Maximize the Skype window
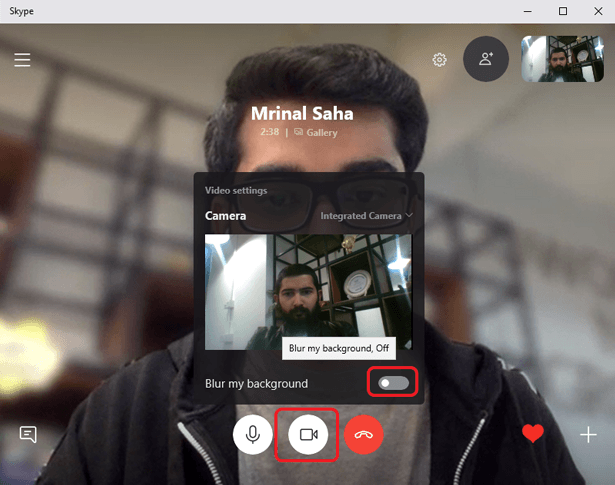The height and width of the screenshot is (485, 615). [563, 11]
